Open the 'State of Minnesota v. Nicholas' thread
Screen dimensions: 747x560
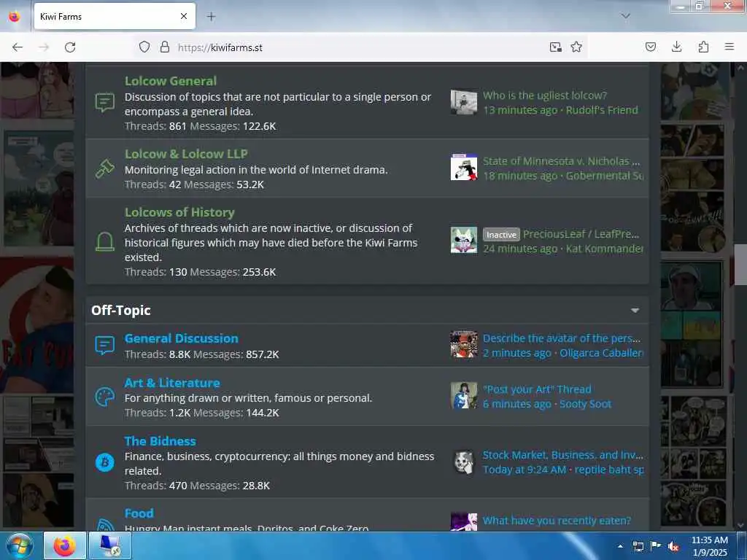pyautogui.click(x=561, y=161)
